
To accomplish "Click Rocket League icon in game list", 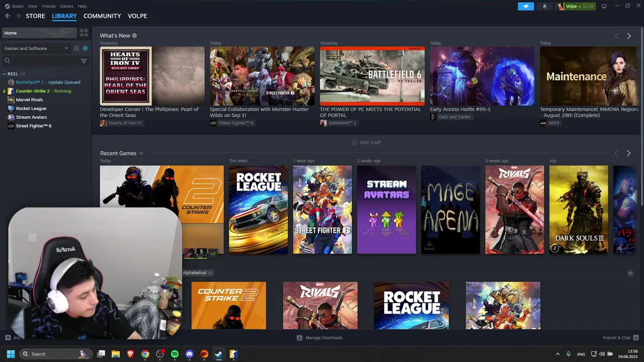I will point(11,109).
